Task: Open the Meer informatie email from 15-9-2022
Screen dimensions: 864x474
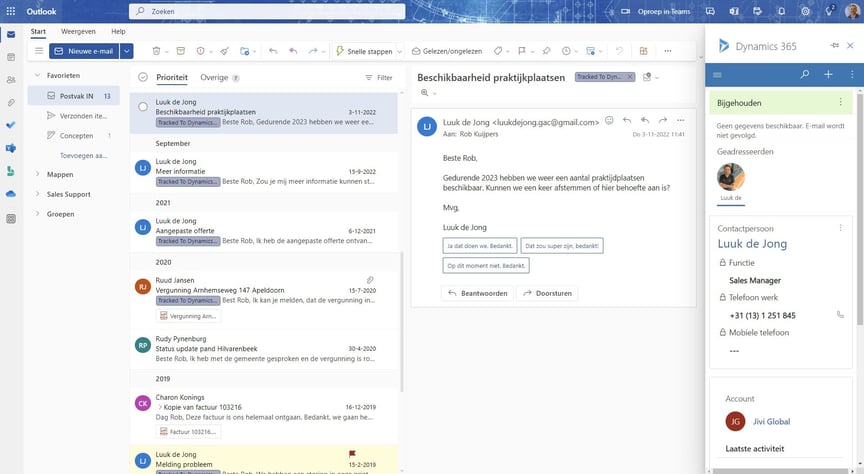Action: click(263, 171)
